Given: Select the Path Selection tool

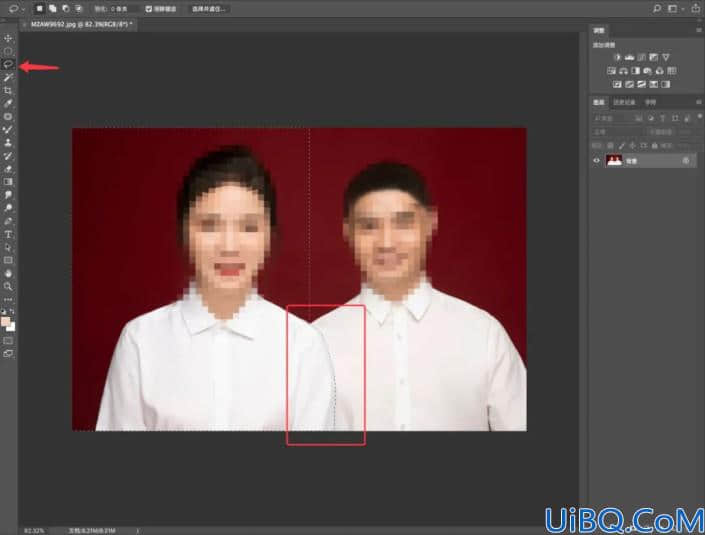Looking at the screenshot, I should (8, 247).
